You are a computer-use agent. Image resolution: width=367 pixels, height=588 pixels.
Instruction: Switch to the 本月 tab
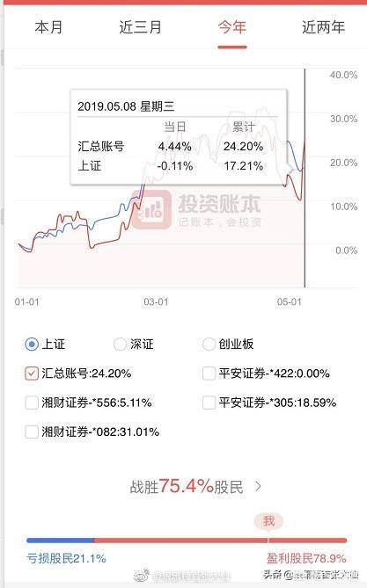[x=48, y=27]
